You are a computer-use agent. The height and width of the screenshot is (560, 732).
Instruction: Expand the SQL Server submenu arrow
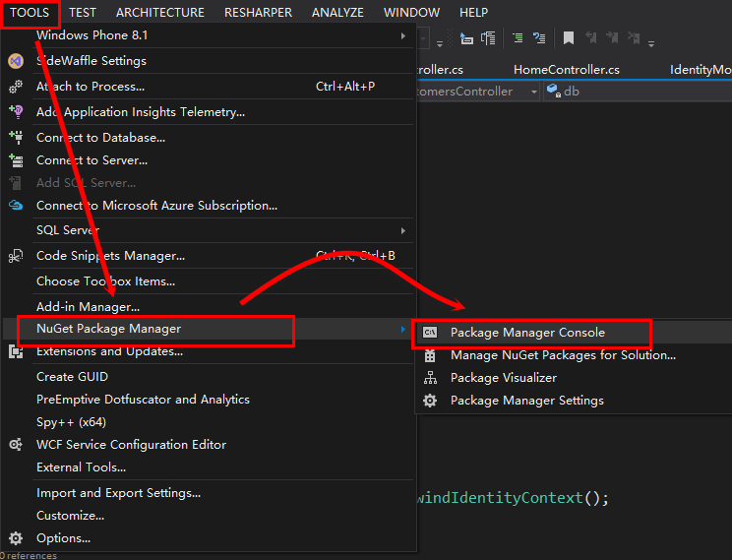click(402, 230)
